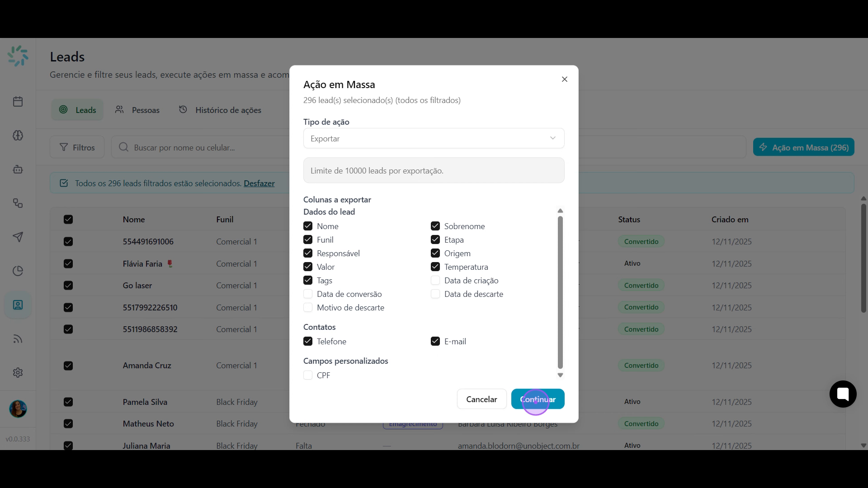
Task: Enable the CPF custom field checkbox
Action: pos(308,375)
